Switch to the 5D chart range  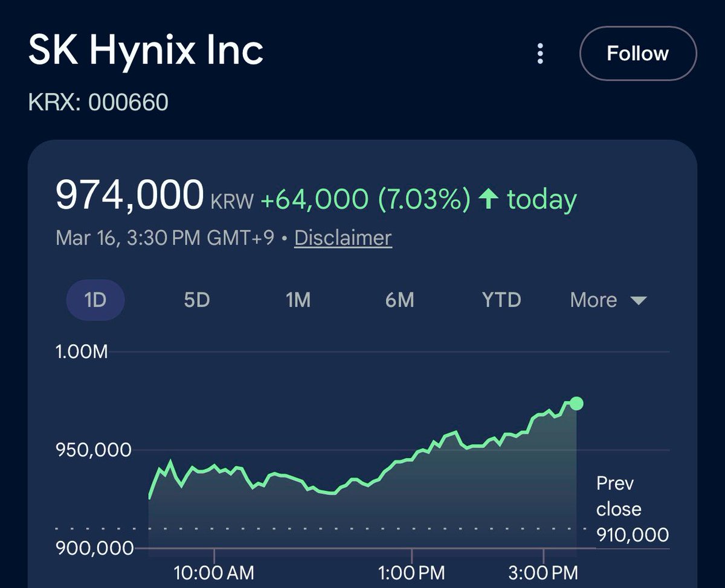tap(196, 300)
